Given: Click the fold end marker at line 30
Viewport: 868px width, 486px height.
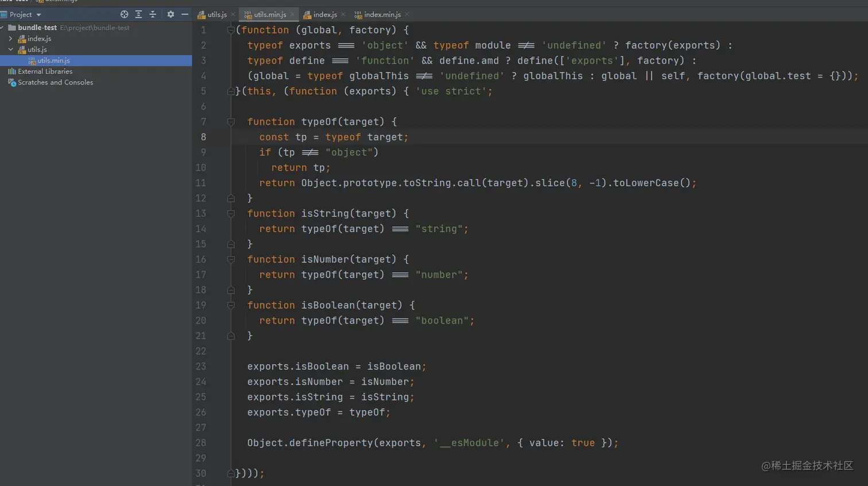Looking at the screenshot, I should (231, 474).
